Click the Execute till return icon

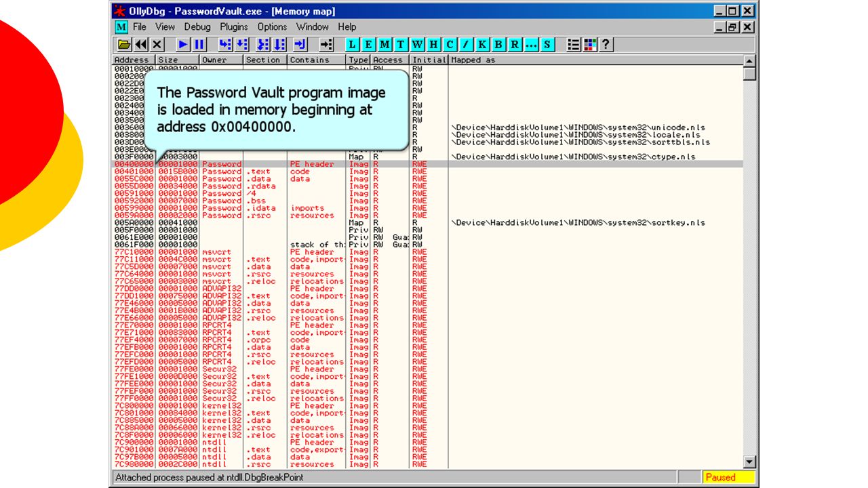(301, 45)
